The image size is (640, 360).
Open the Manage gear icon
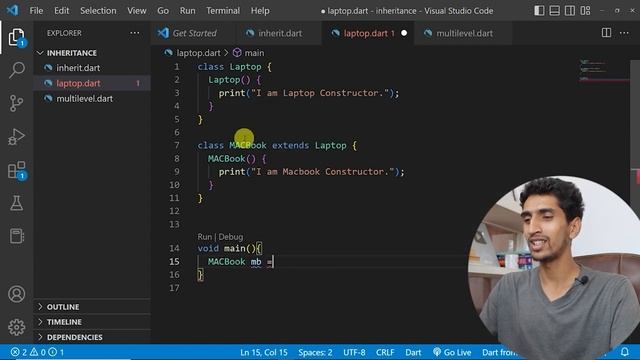16,327
